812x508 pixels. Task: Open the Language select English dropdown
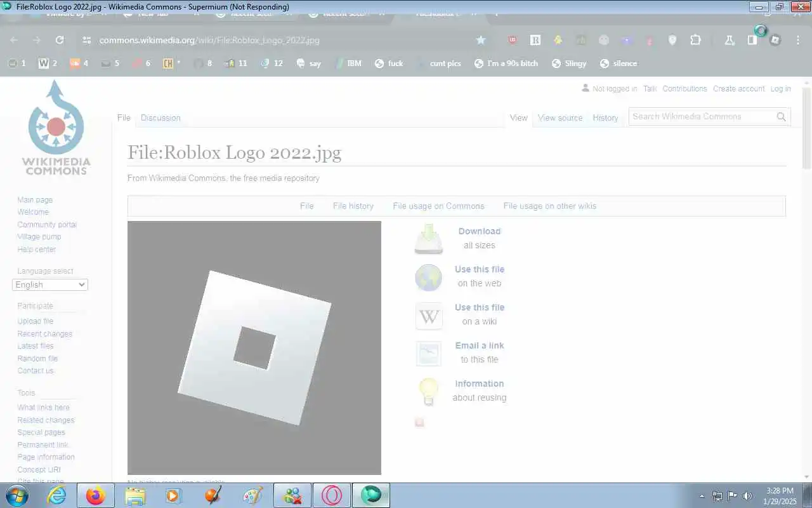[x=50, y=284]
